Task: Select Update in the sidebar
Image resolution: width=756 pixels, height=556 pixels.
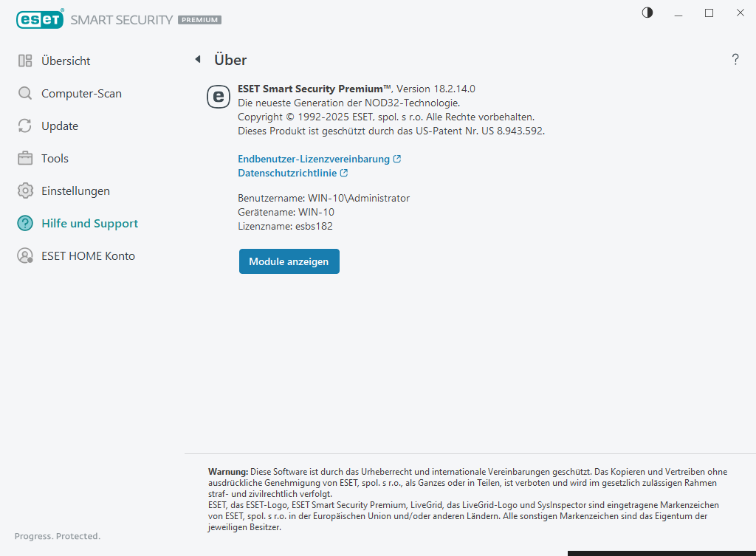Action: click(60, 126)
